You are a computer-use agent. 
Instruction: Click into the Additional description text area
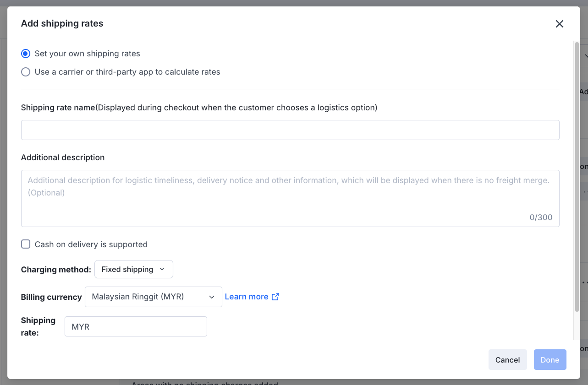point(290,198)
